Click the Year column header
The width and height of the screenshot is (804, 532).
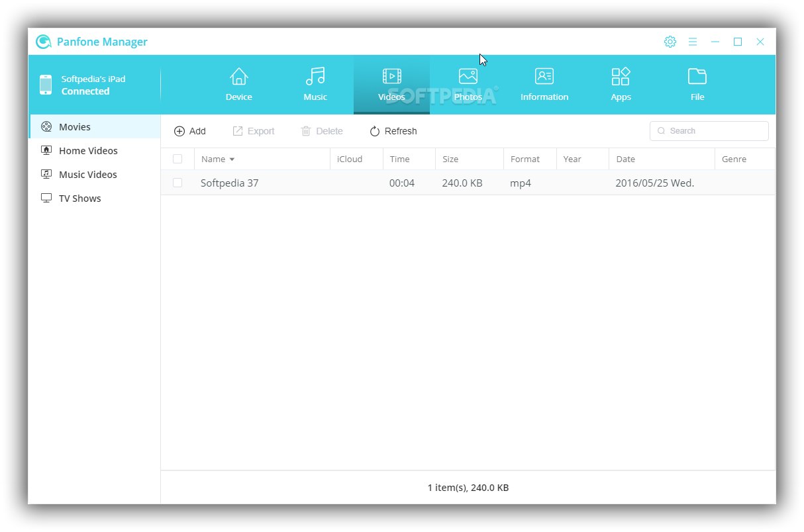583,159
